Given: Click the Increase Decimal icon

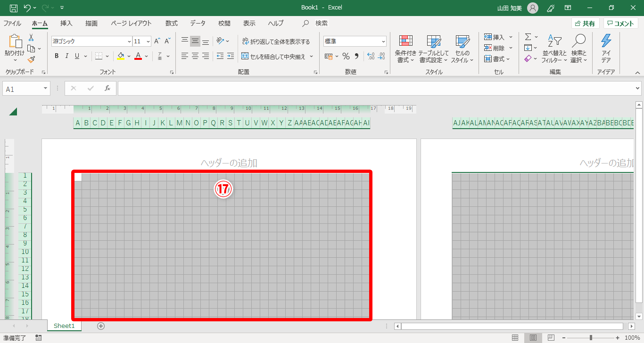Looking at the screenshot, I should 371,57.
